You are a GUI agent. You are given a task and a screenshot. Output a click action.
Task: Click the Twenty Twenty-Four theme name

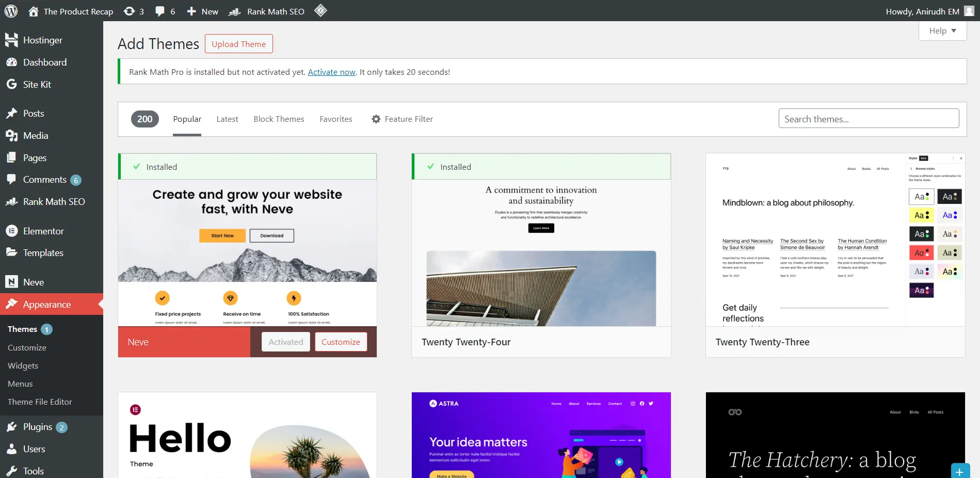pos(466,342)
